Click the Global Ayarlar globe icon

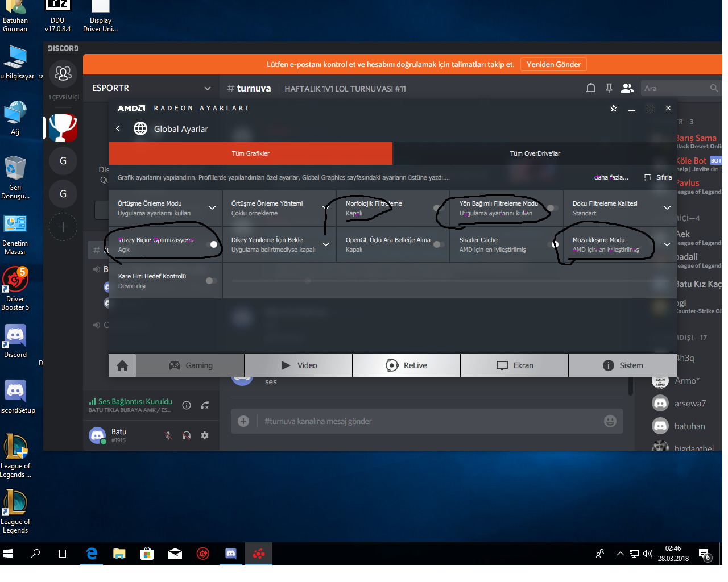click(x=140, y=129)
